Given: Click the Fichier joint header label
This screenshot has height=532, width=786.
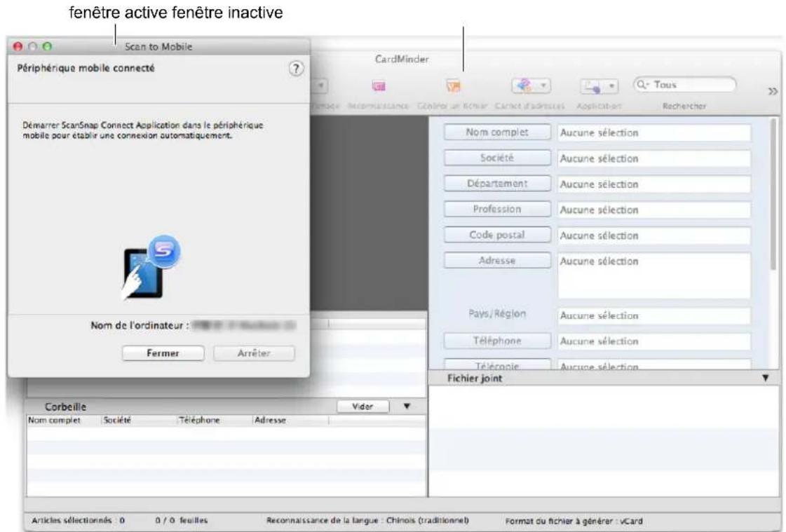Looking at the screenshot, I should pos(474,378).
